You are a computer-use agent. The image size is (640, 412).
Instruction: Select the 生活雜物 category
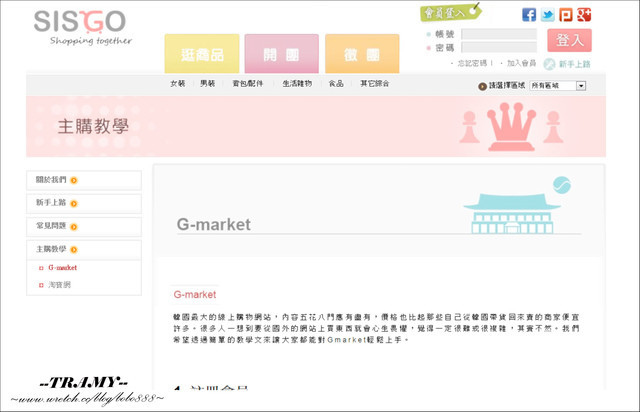(x=297, y=84)
